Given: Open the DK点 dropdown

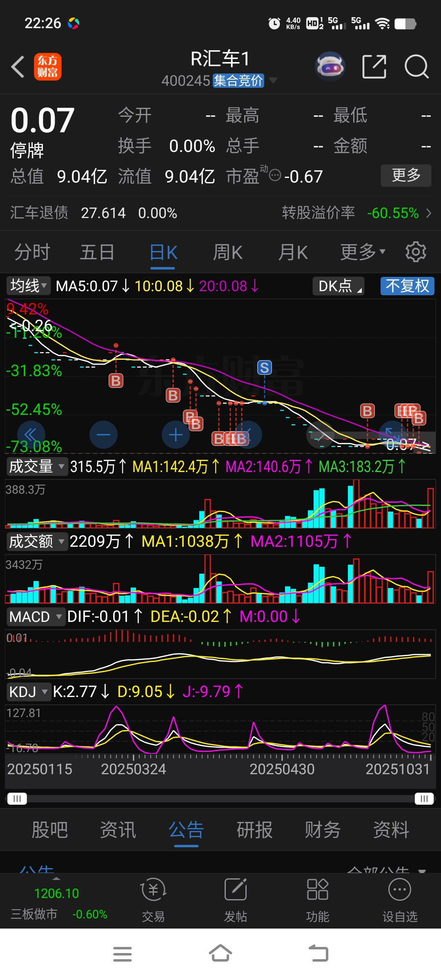Looking at the screenshot, I should (338, 286).
